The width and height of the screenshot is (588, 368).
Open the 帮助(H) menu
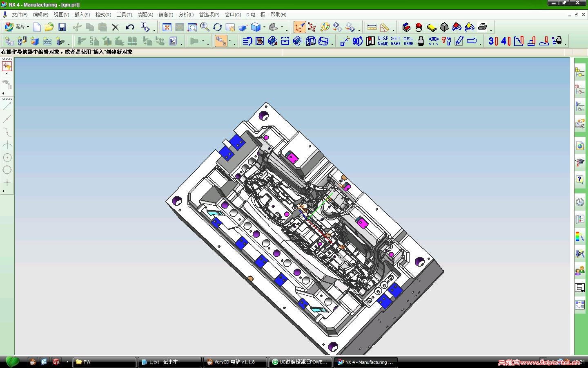(278, 15)
